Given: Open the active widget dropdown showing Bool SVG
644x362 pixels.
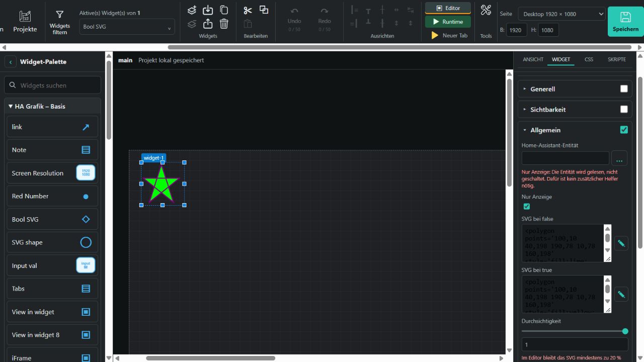Looking at the screenshot, I should click(127, 27).
